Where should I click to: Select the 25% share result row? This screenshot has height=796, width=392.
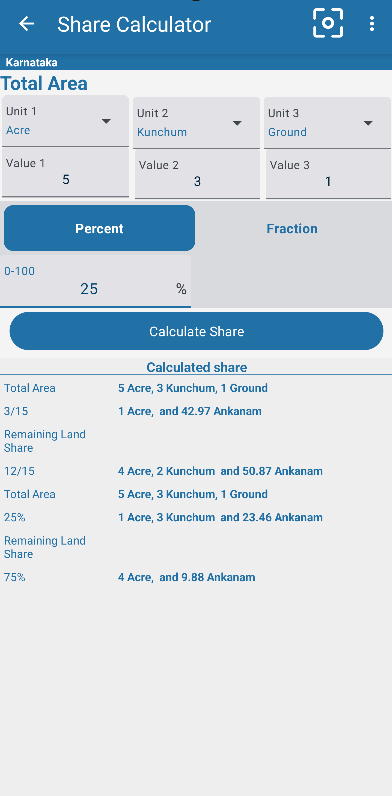click(x=196, y=517)
